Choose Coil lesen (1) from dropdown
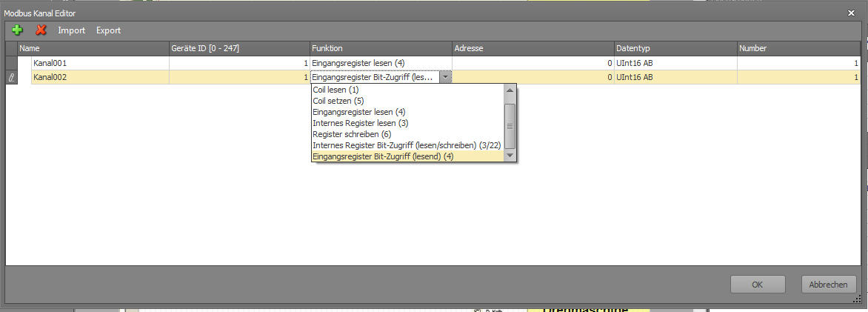 click(407, 89)
